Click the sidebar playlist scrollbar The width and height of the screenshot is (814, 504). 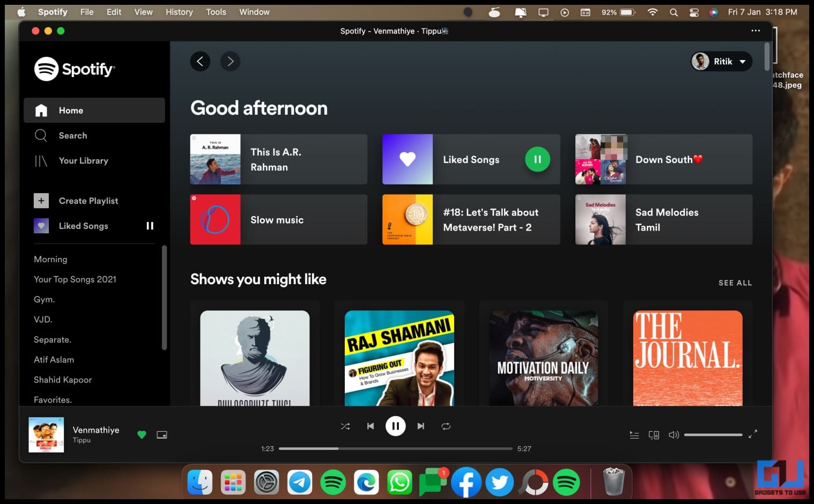tap(164, 298)
